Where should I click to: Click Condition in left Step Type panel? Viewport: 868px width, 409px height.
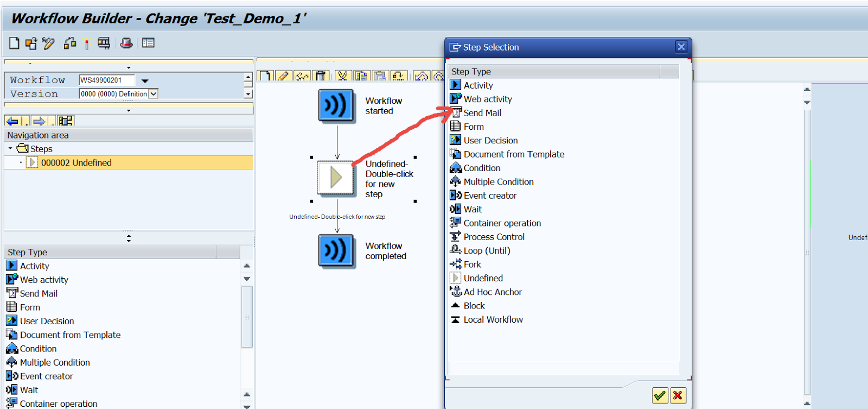pyautogui.click(x=38, y=349)
